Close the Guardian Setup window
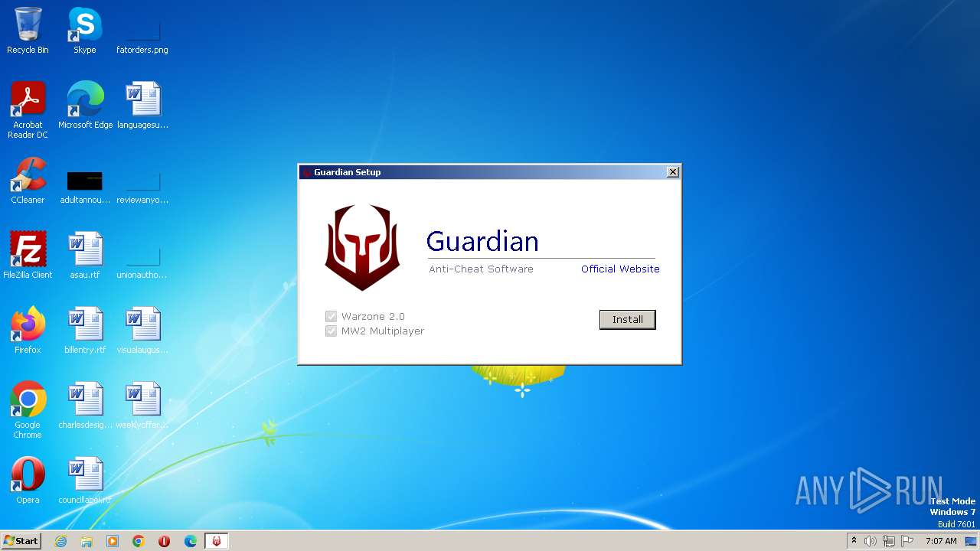 (672, 172)
